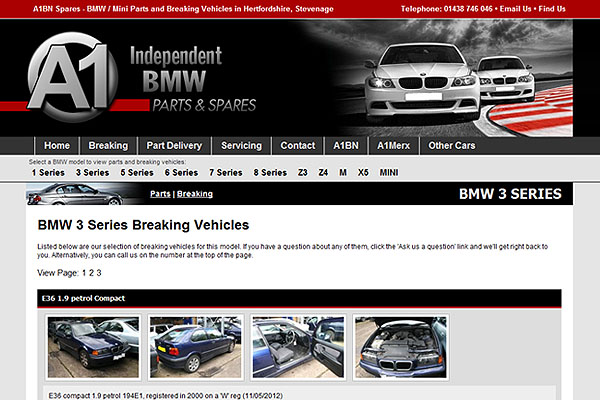Click the 'BMW 3 Series Breaking Vehicles' heading
Viewport: 600px width, 400px height.
point(143,225)
